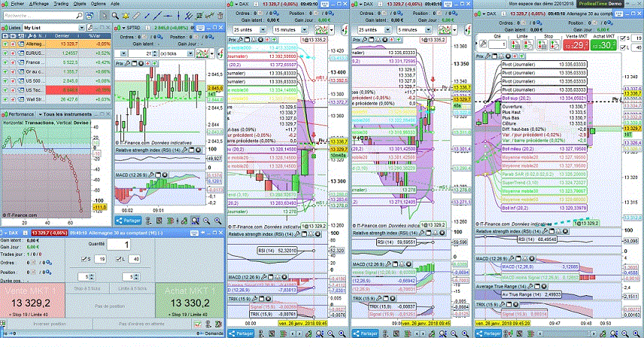
Task: Open the Affichage menu
Action: point(38,4)
